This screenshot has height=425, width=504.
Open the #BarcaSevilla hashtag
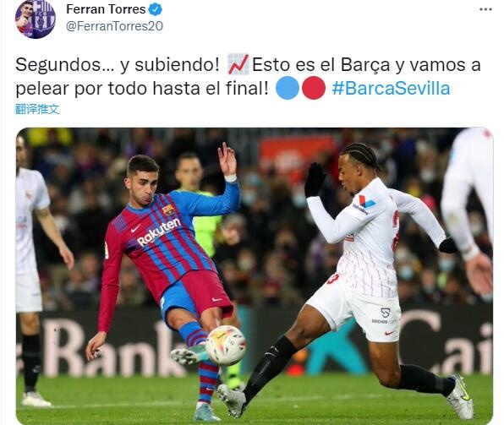(x=391, y=89)
